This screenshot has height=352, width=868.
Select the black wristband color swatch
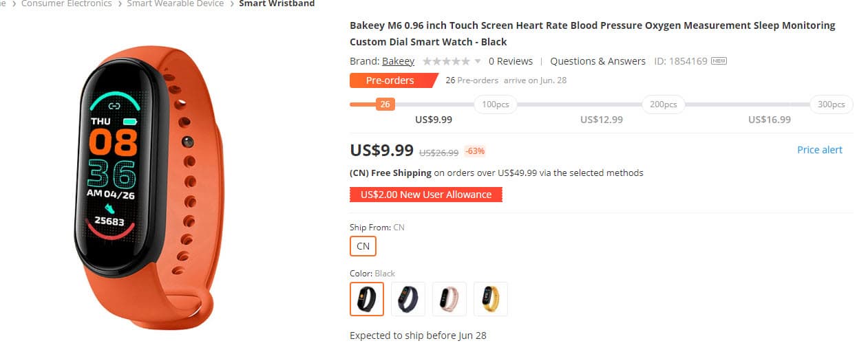click(x=367, y=299)
